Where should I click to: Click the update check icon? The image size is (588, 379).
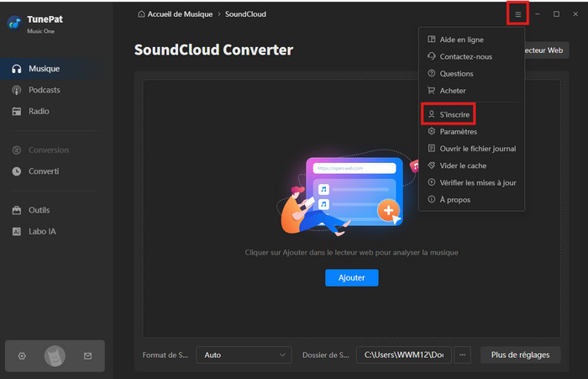click(432, 182)
